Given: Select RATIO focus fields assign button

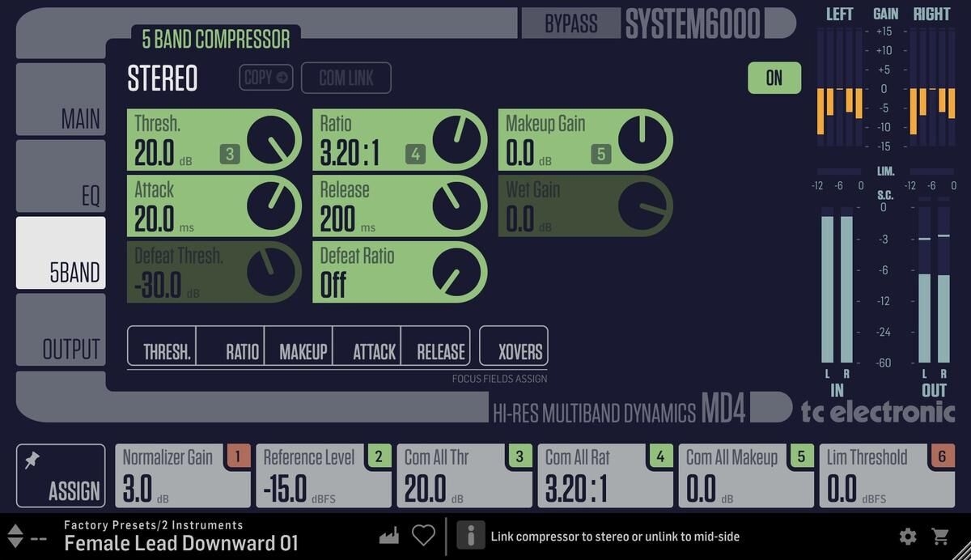Looking at the screenshot, I should click(x=231, y=346).
